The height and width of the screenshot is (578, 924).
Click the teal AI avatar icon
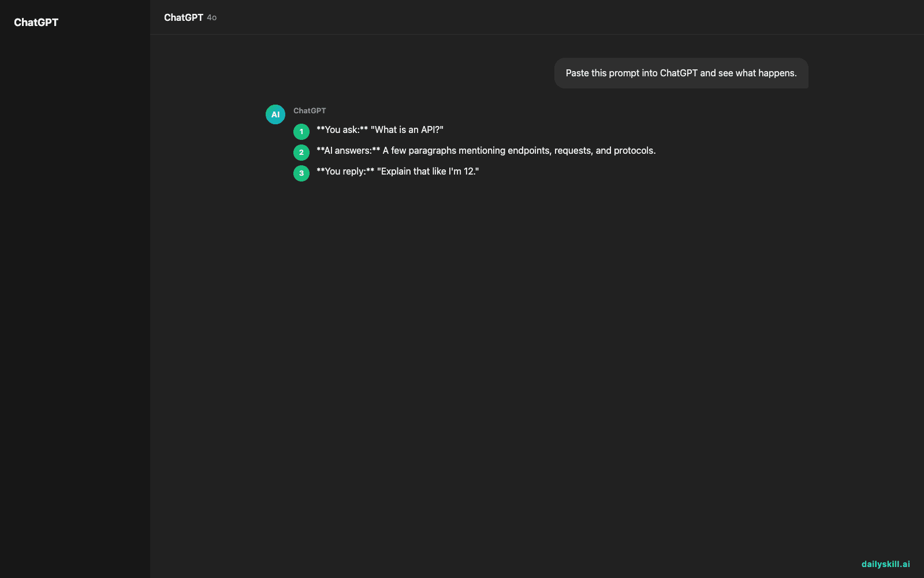(x=275, y=114)
